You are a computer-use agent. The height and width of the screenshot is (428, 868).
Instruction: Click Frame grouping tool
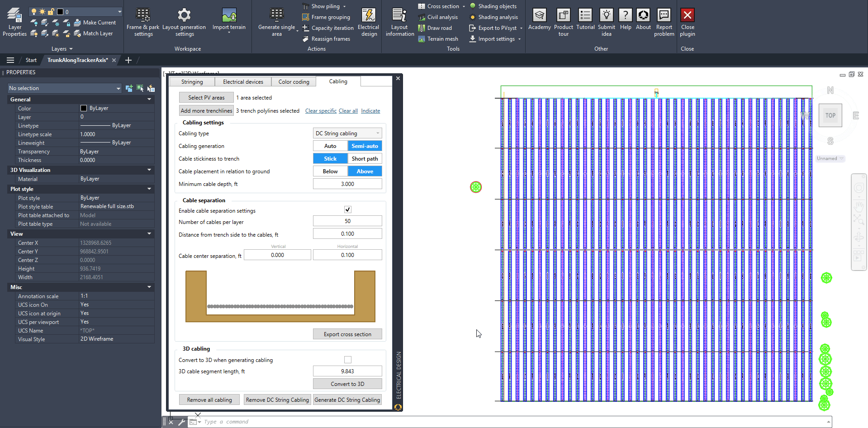[326, 17]
